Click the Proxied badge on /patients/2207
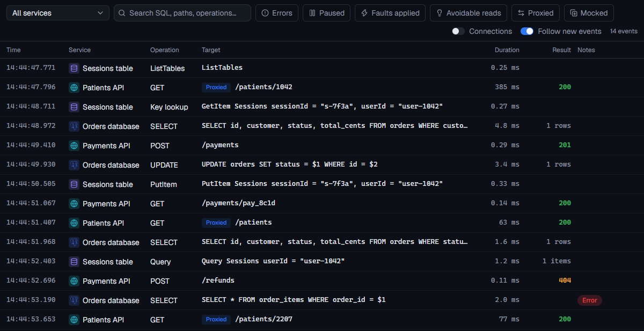 click(x=216, y=319)
